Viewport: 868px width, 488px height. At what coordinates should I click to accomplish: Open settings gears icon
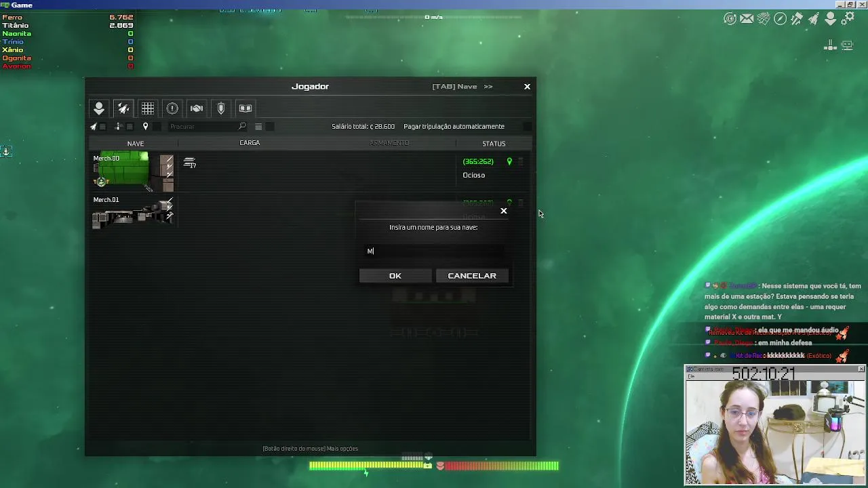click(848, 19)
